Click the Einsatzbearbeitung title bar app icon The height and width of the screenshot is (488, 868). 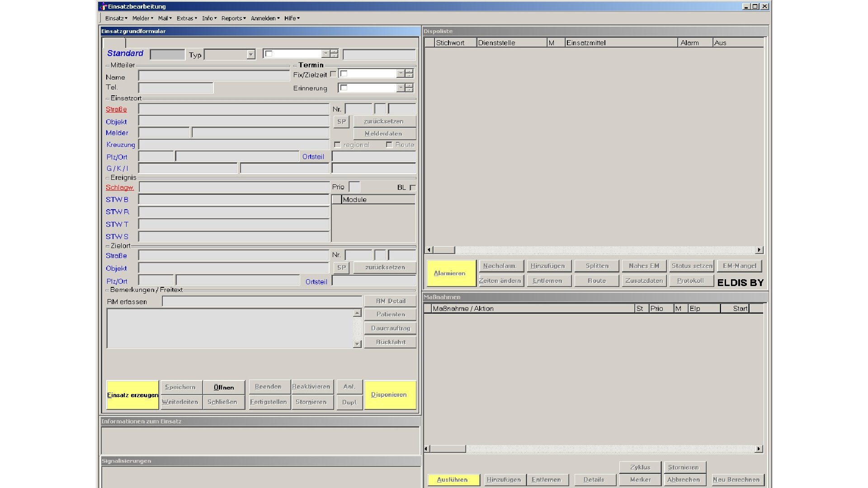pos(104,6)
